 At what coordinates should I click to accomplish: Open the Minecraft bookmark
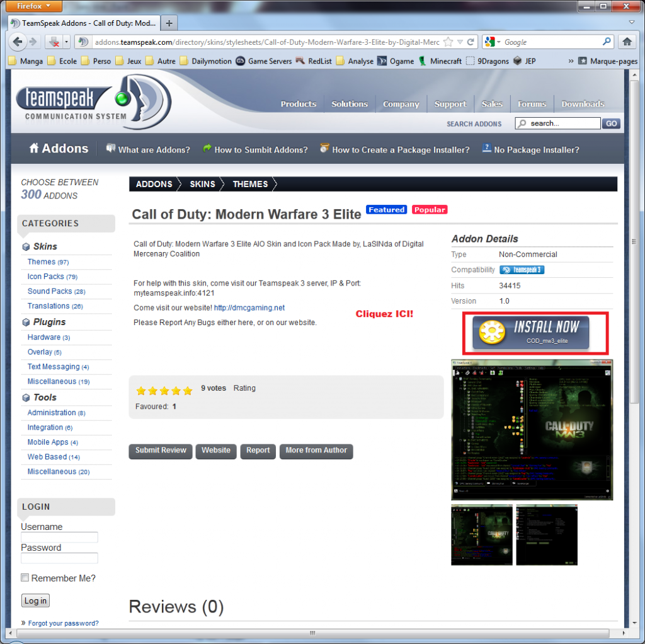coord(440,61)
